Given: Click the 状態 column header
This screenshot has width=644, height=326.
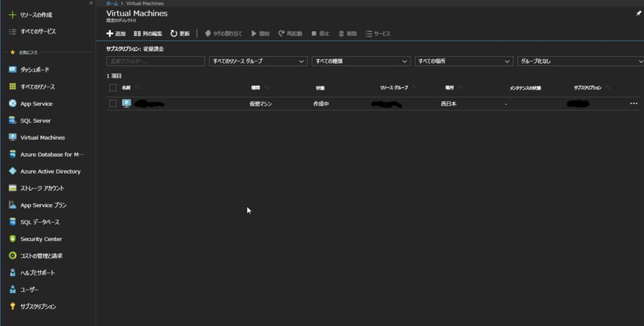Looking at the screenshot, I should point(320,88).
